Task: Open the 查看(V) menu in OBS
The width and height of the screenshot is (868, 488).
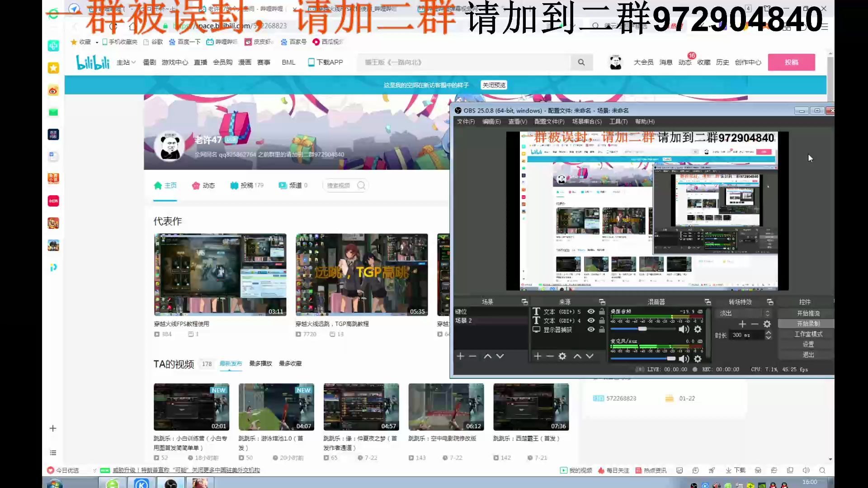Action: [518, 122]
